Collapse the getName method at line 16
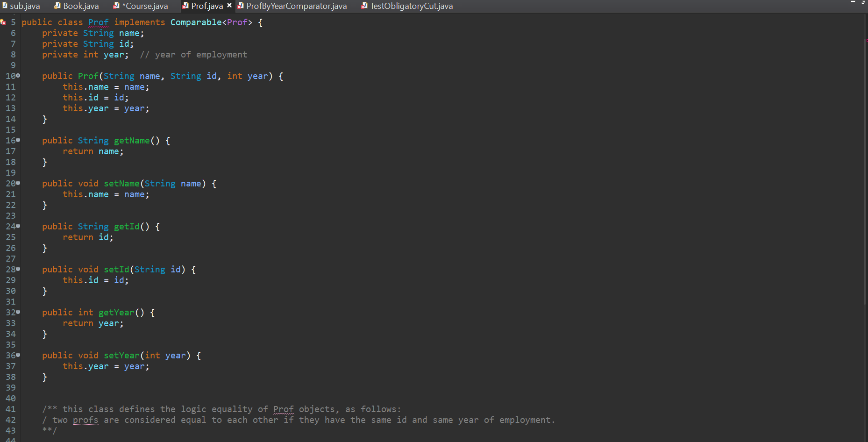Image resolution: width=868 pixels, height=442 pixels. coord(18,140)
